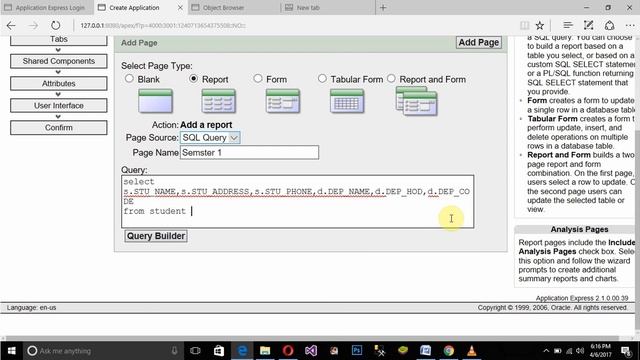Open the Page Source dropdown
This screenshot has width=640, height=360.
tap(210, 138)
